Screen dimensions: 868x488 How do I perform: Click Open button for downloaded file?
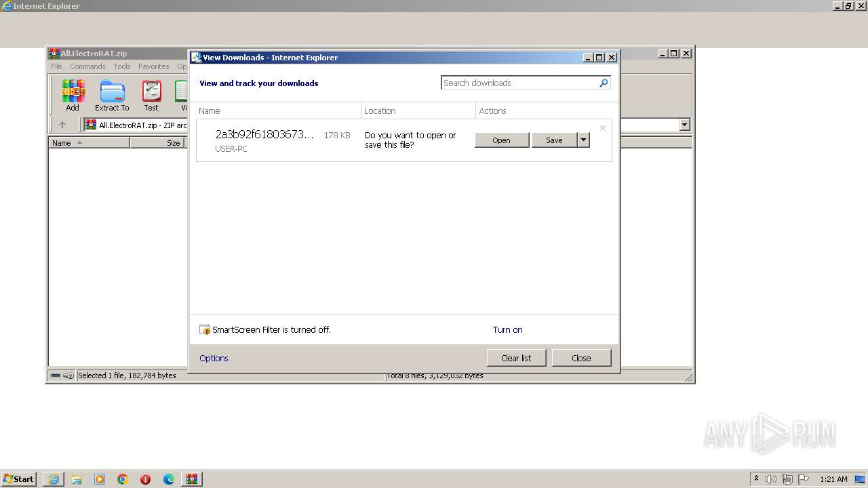pos(502,140)
